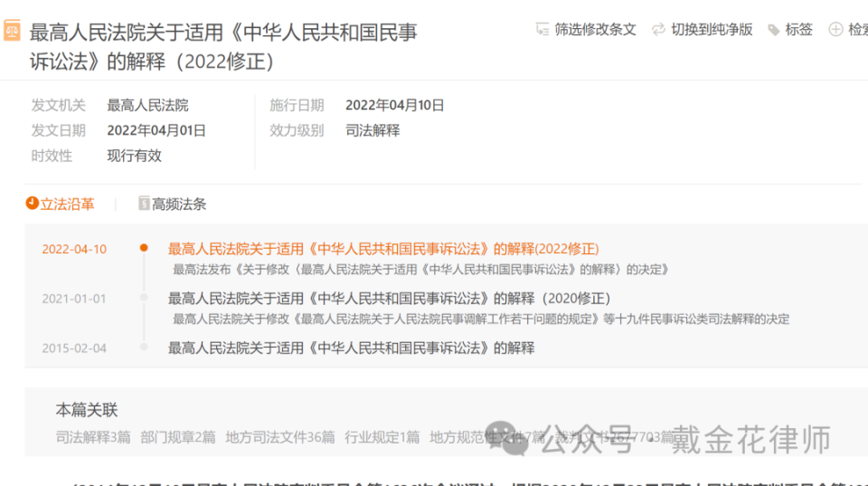Open the 2015-02-04 original interpretation link

[x=351, y=348]
